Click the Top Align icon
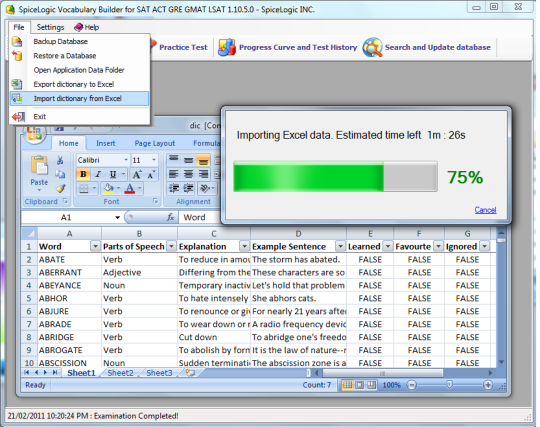 coord(174,160)
